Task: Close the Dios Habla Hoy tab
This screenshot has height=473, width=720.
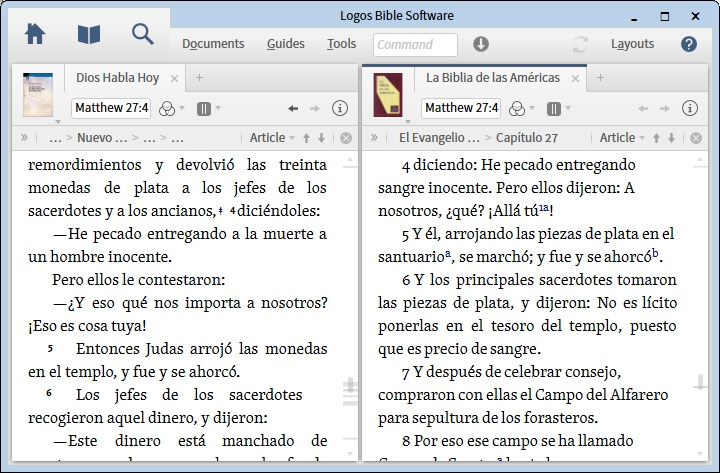Action: (174, 79)
